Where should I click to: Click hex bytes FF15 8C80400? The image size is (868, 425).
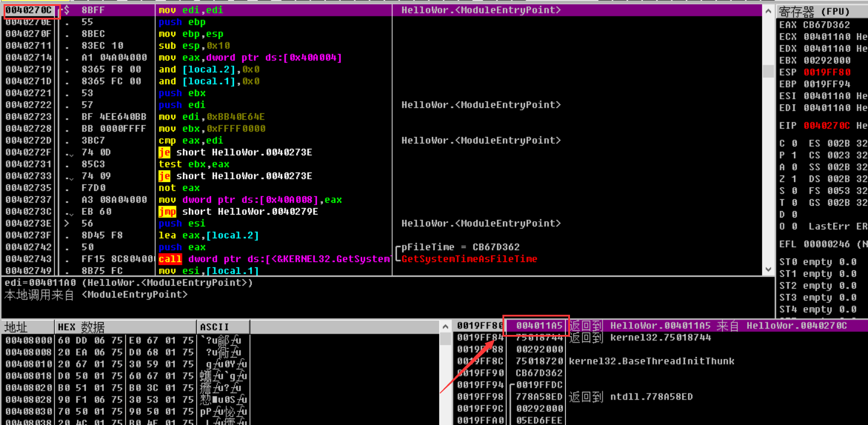click(118, 259)
